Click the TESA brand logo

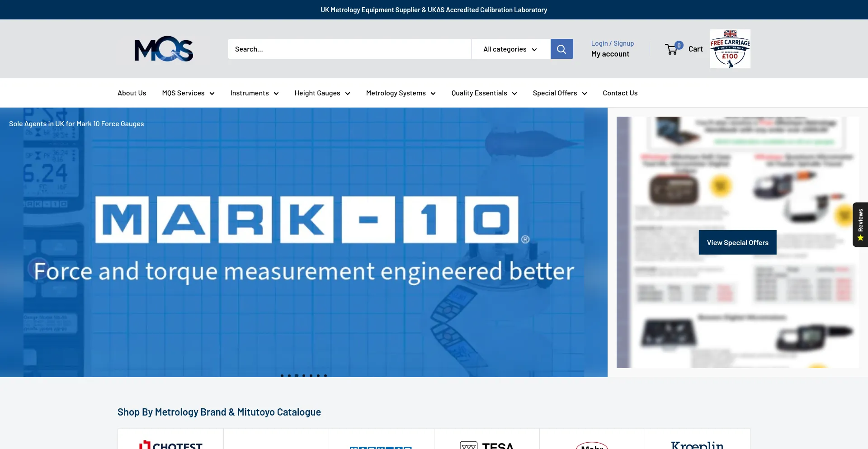[x=486, y=445]
